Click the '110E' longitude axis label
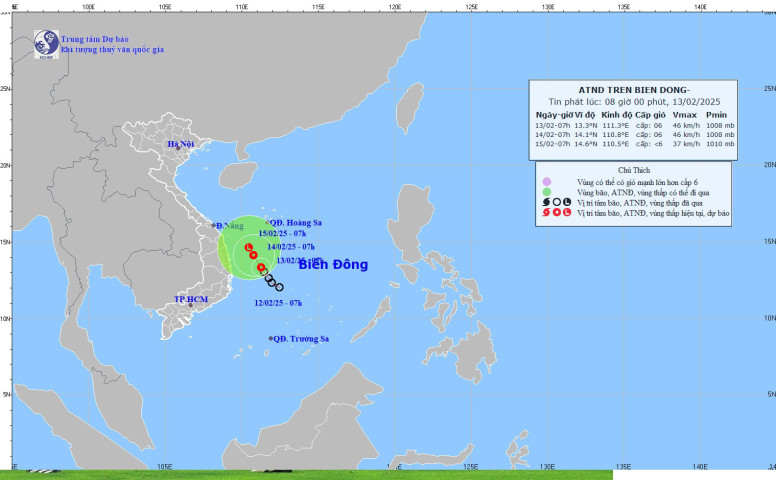The image size is (776, 480). pyautogui.click(x=242, y=7)
